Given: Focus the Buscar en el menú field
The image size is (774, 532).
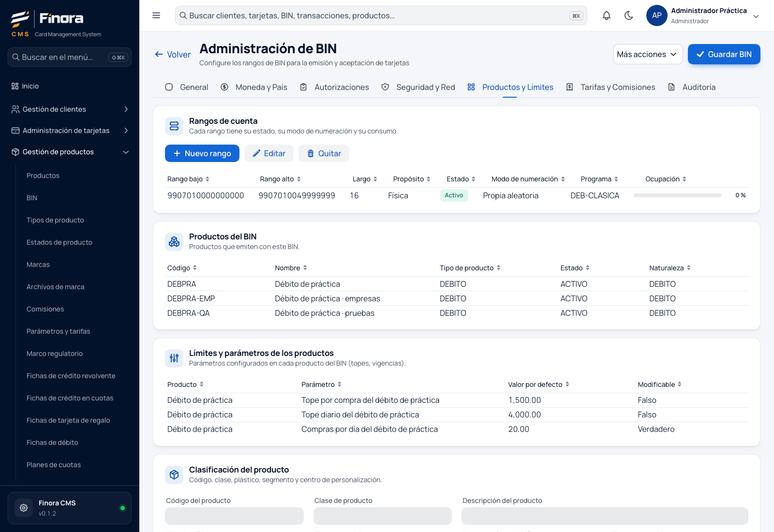Looking at the screenshot, I should click(x=70, y=57).
